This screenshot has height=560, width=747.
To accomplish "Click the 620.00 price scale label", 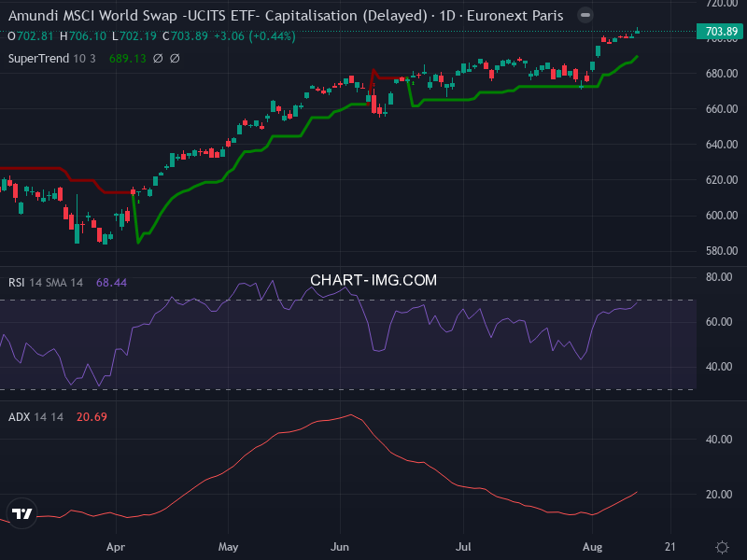I will coord(722,180).
